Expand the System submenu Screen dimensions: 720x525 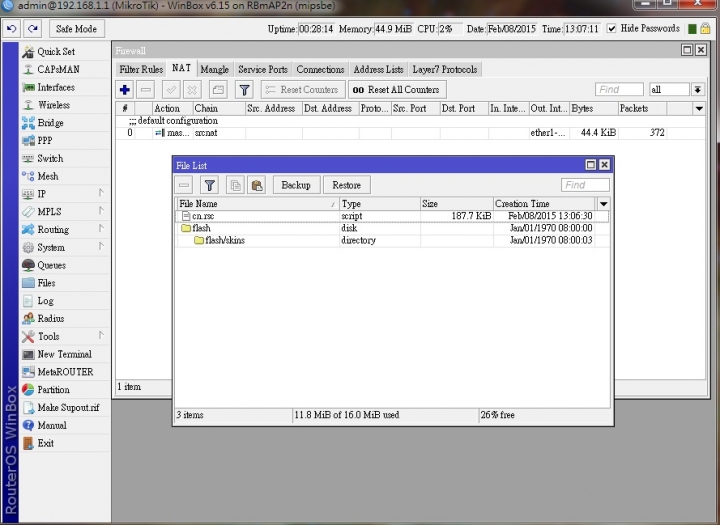[65, 248]
